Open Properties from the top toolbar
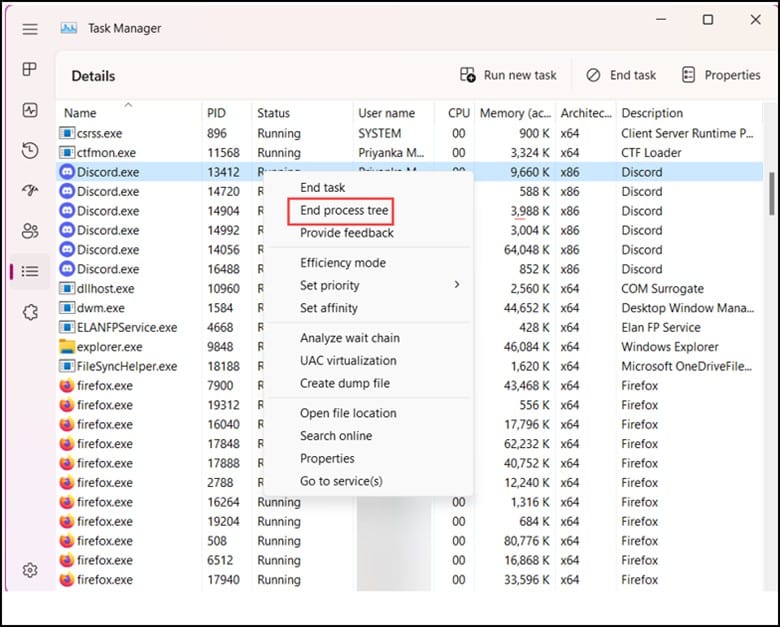780x627 pixels. point(721,75)
